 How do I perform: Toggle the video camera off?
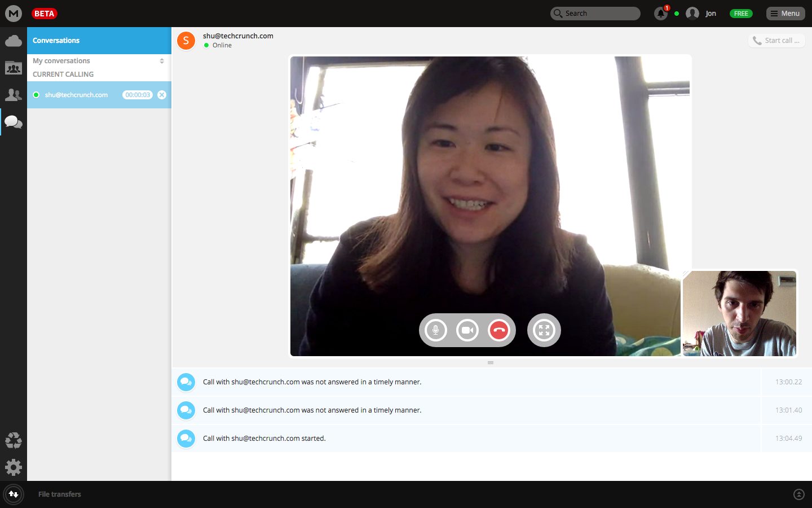(x=467, y=330)
